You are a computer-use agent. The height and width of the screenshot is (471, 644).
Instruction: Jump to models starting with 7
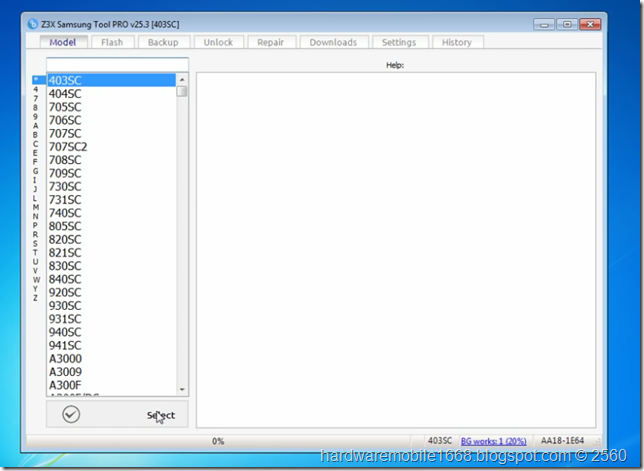pyautogui.click(x=36, y=98)
